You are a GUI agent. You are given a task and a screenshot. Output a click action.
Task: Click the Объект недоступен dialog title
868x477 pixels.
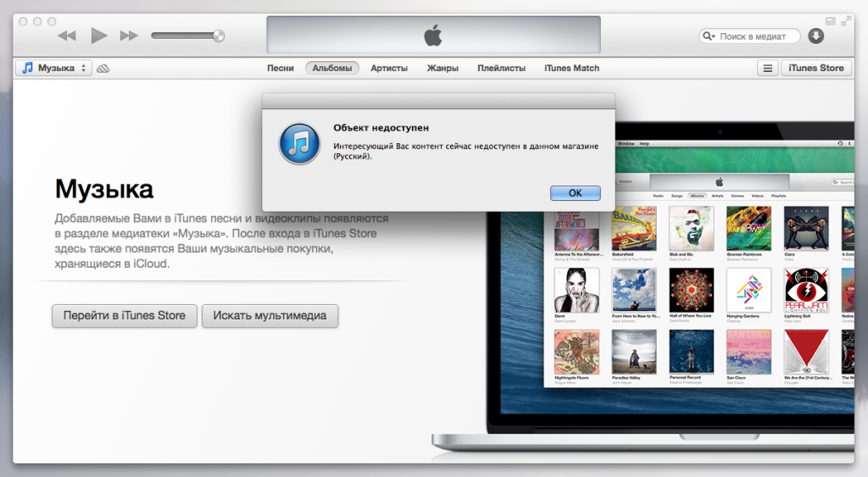click(381, 128)
